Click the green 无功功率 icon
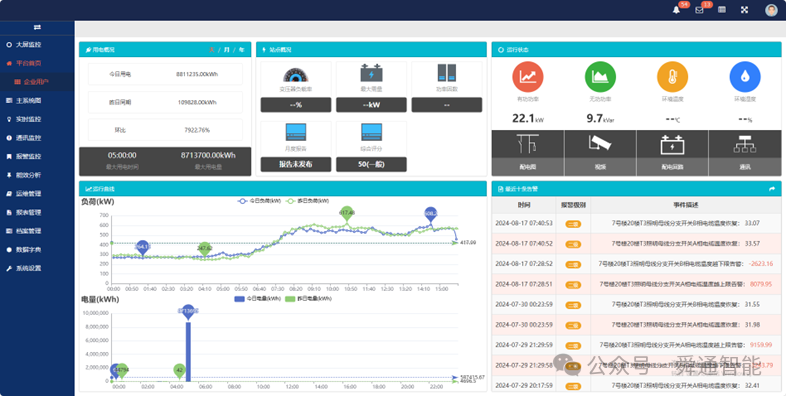This screenshot has height=396, width=786. click(600, 77)
